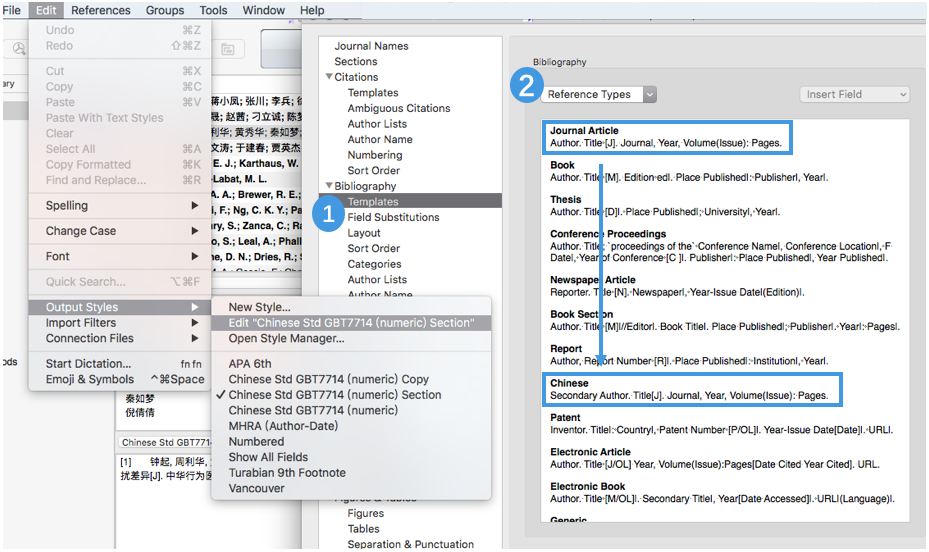Screen dimensions: 929x552
Task: Select checked Chinese Std GBT7714 (numeric) Section style
Action: (334, 395)
